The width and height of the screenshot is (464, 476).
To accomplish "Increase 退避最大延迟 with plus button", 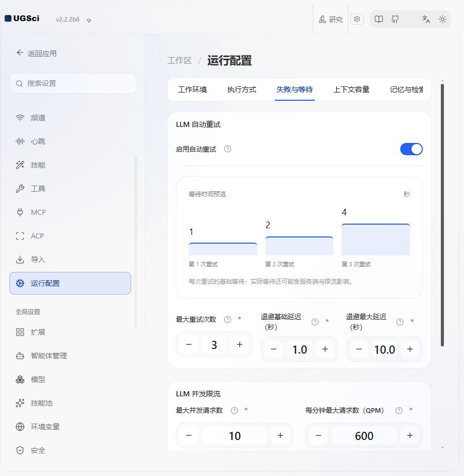I will point(410,349).
